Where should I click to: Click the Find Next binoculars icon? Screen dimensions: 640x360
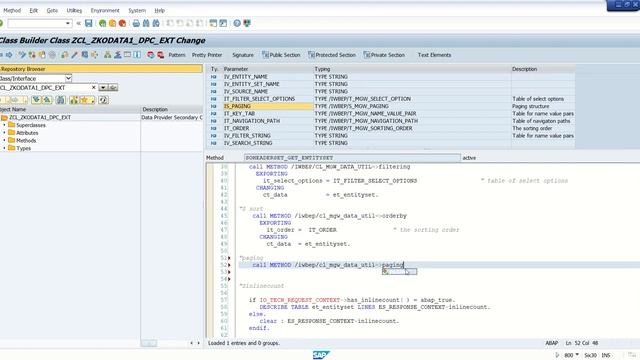pos(156,23)
